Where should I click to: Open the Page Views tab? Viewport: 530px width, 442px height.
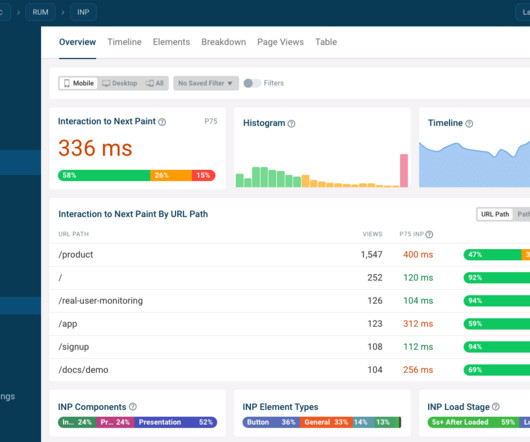tap(280, 42)
